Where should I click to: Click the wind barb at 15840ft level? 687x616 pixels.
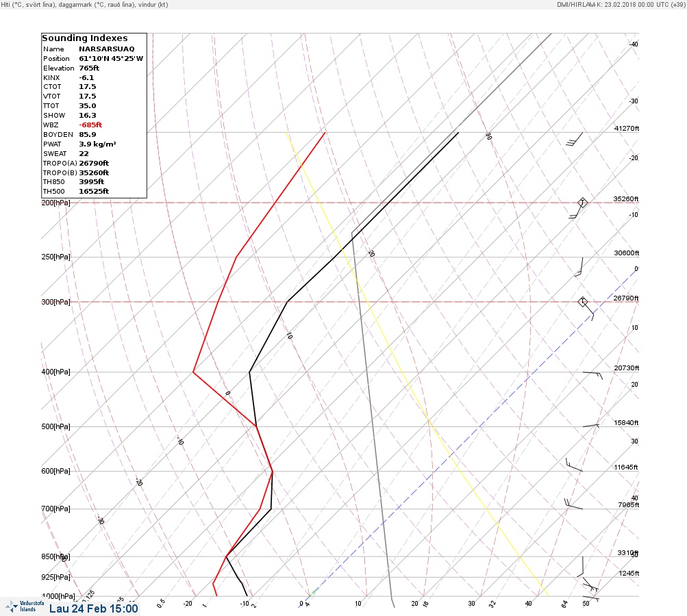tap(591, 425)
